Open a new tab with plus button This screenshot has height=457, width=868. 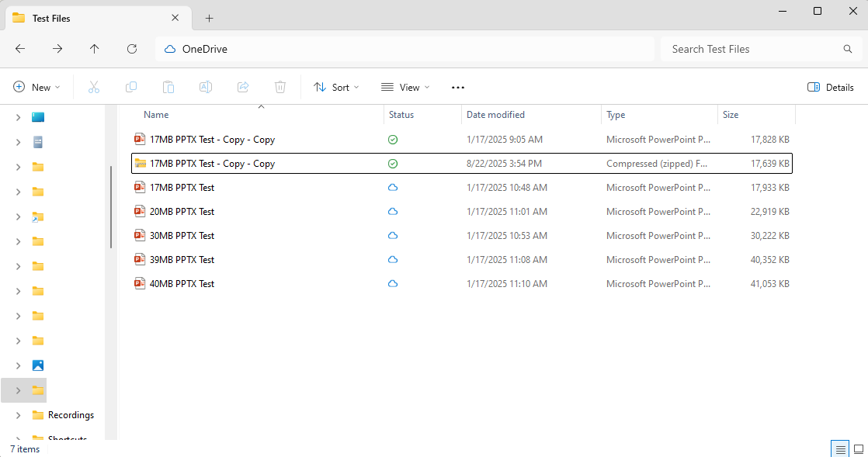click(210, 19)
